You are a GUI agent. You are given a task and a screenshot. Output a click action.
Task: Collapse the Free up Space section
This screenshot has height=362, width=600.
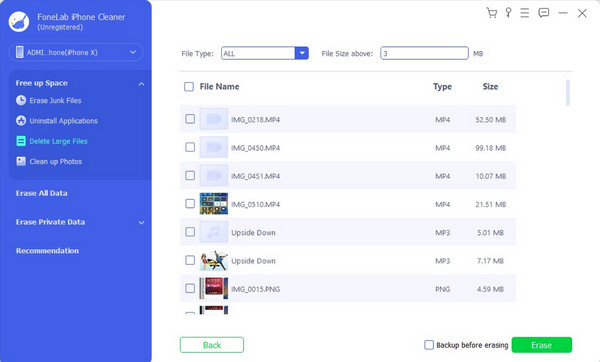(x=141, y=84)
